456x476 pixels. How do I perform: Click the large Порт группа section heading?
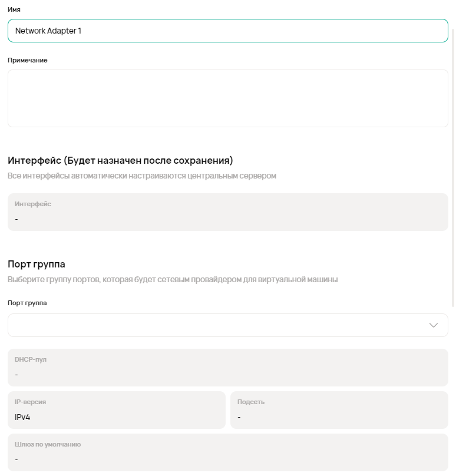(x=37, y=264)
